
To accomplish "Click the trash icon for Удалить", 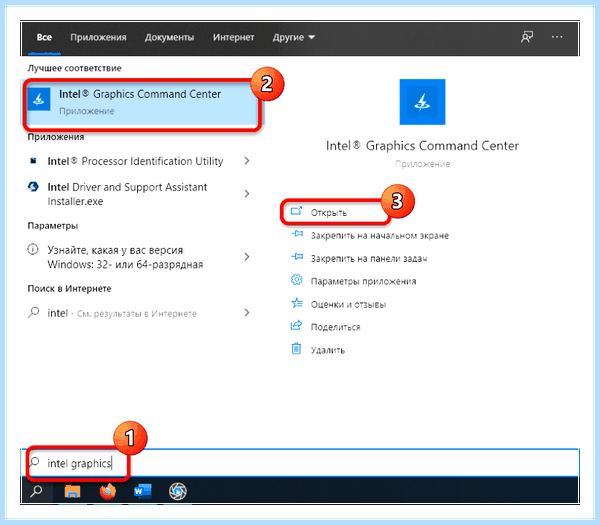I will pos(296,349).
